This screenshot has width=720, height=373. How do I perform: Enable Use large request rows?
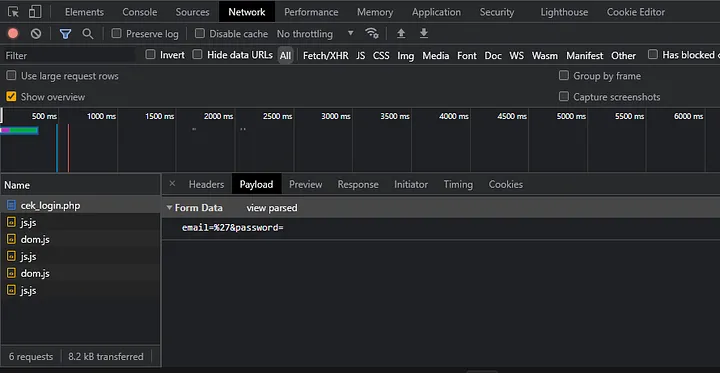pyautogui.click(x=11, y=76)
